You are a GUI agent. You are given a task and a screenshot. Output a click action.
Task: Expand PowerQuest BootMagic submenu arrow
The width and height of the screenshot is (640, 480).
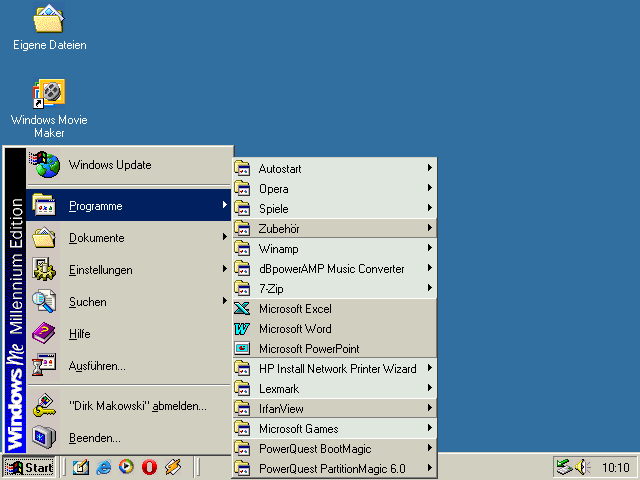coord(429,448)
